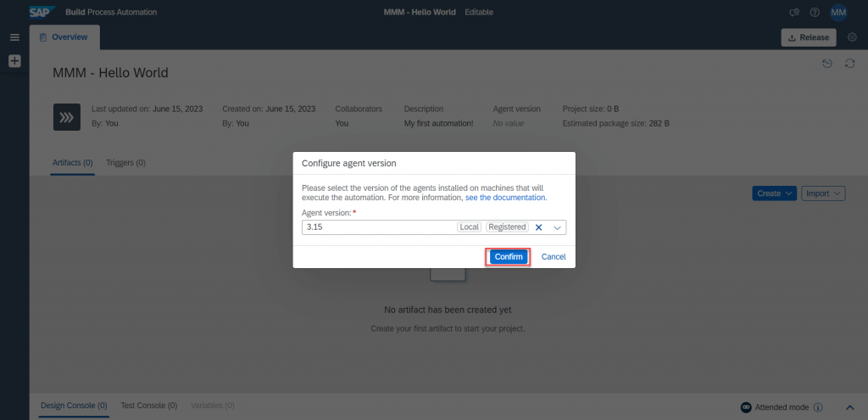Open the MM user avatar menu

[838, 12]
